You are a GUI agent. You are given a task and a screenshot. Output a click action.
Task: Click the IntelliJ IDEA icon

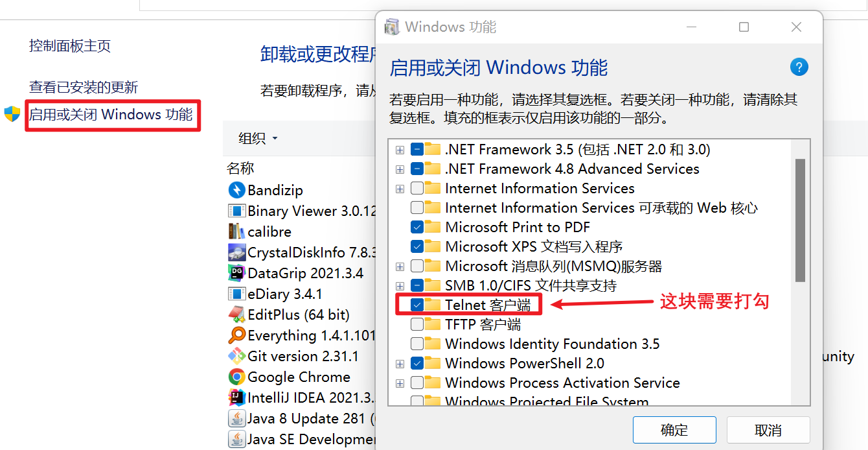(236, 397)
